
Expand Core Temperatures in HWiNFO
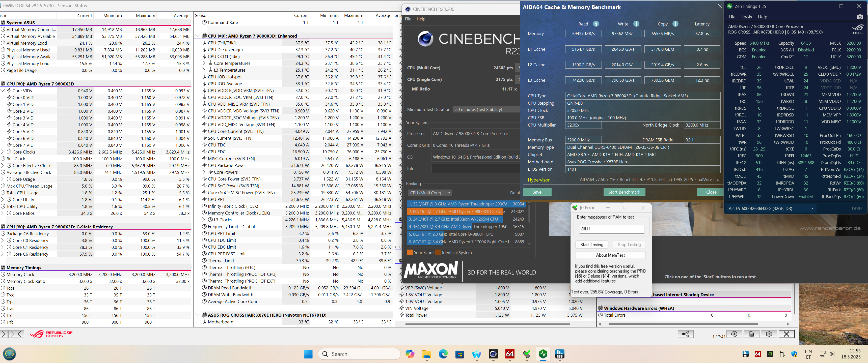[204, 63]
